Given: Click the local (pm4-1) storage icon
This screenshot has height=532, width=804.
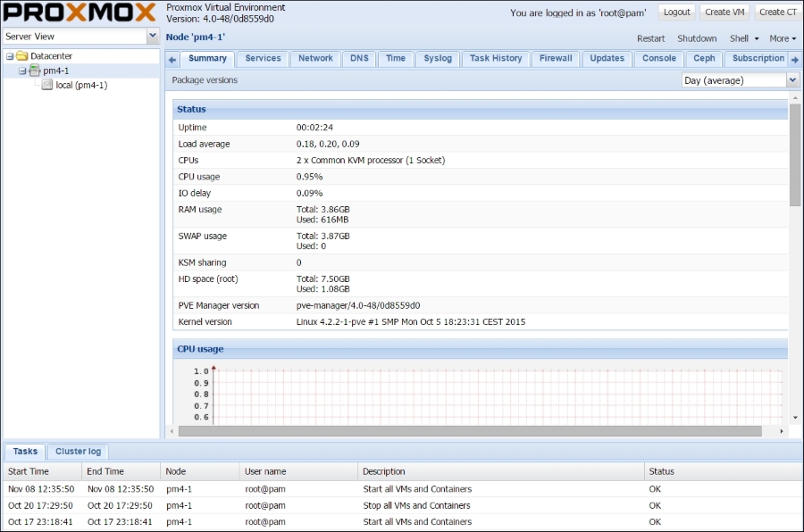Looking at the screenshot, I should tap(47, 85).
